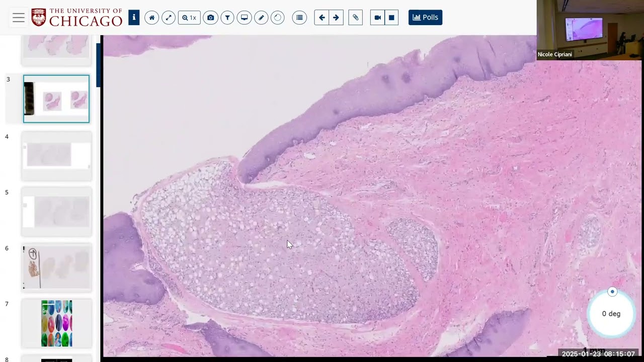Click the paperclip attachments icon
644x362 pixels.
click(x=355, y=18)
